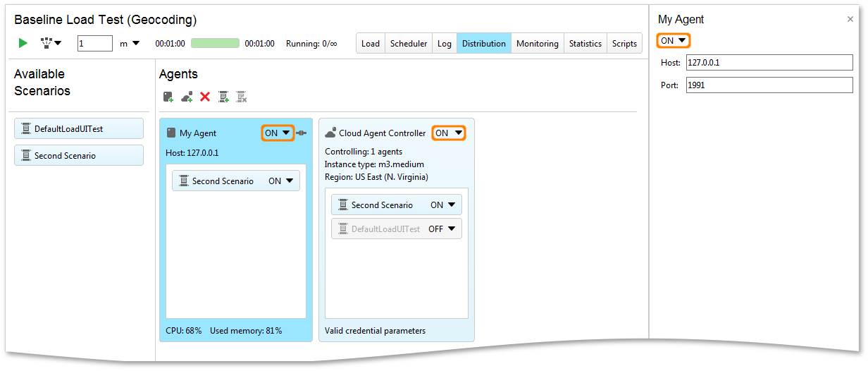Image resolution: width=868 pixels, height=371 pixels.
Task: Open the OFF dropdown for DefaultLoadUITest in Cloud Agent
Action: click(x=442, y=229)
